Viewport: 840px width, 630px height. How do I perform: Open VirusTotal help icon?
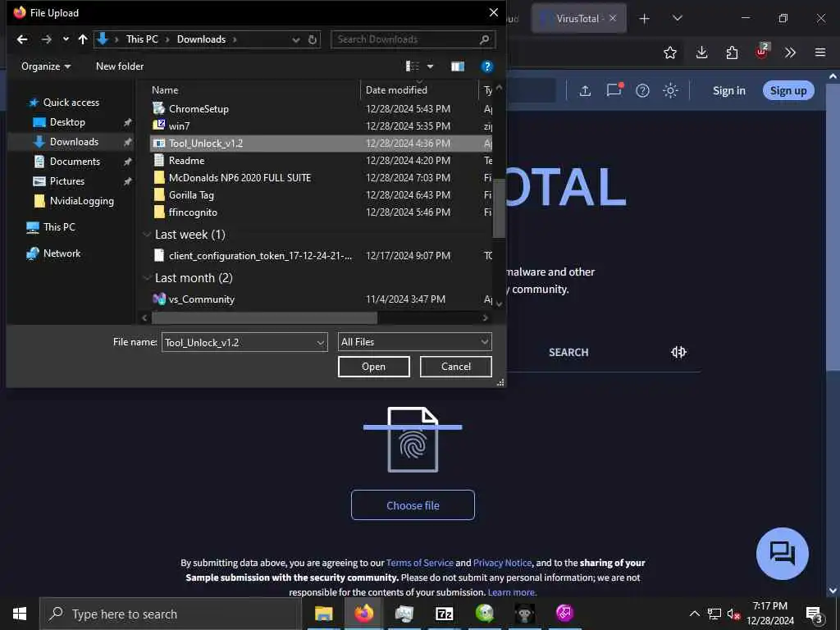pyautogui.click(x=642, y=90)
